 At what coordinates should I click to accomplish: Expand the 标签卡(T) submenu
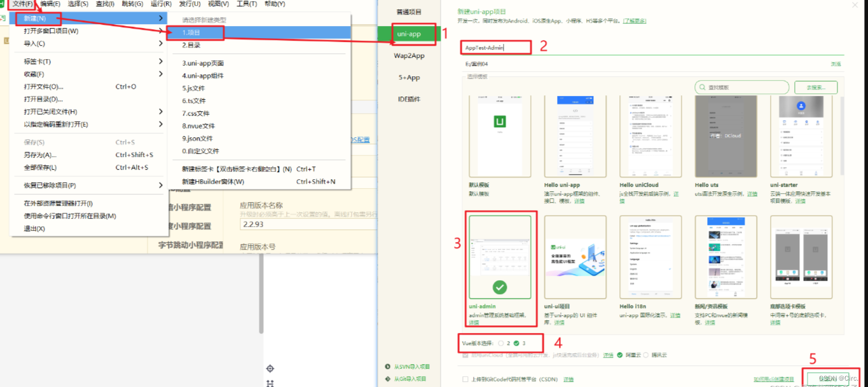click(90, 62)
